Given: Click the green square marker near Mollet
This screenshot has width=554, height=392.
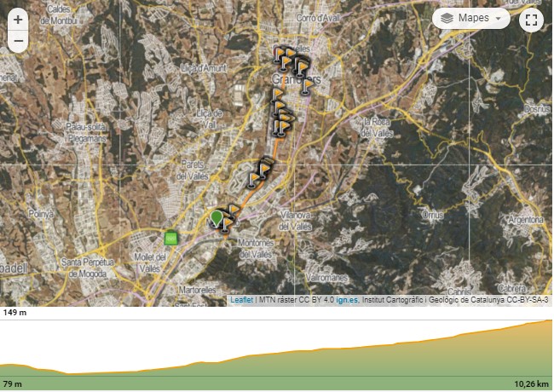Looking at the screenshot, I should [171, 238].
